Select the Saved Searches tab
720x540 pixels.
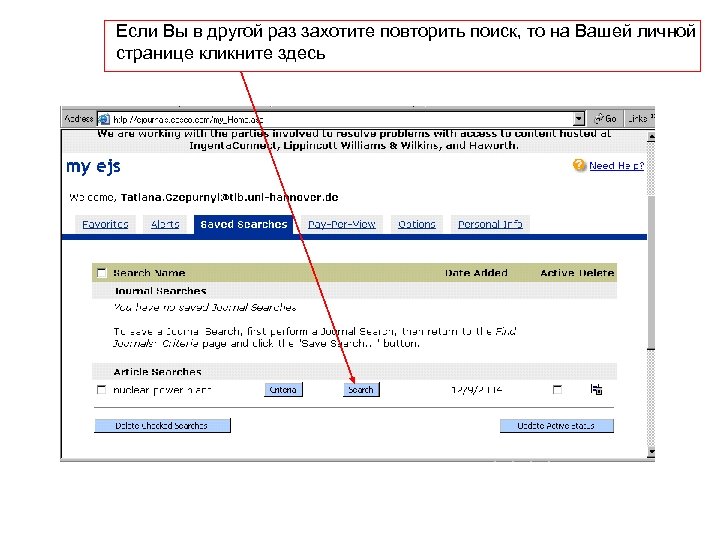pos(243,224)
